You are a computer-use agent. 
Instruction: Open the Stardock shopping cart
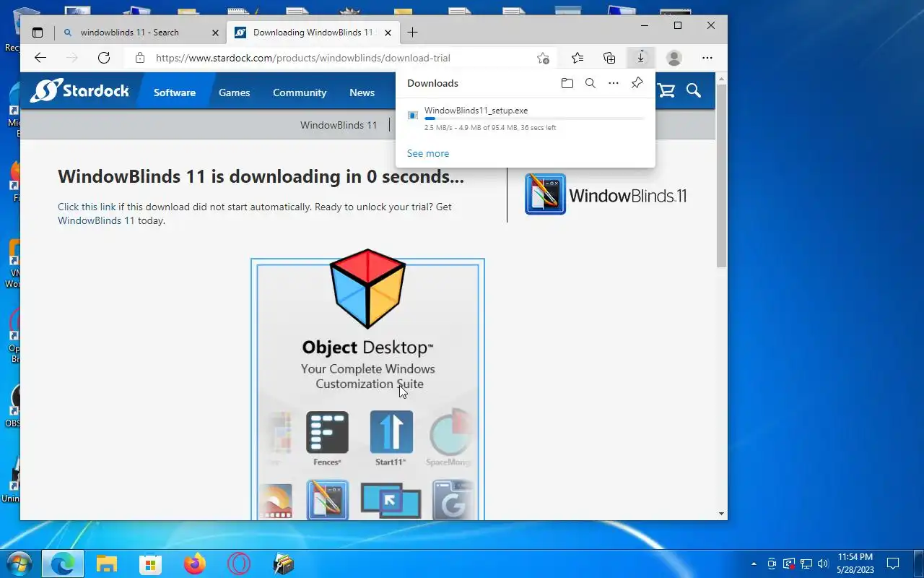[666, 90]
